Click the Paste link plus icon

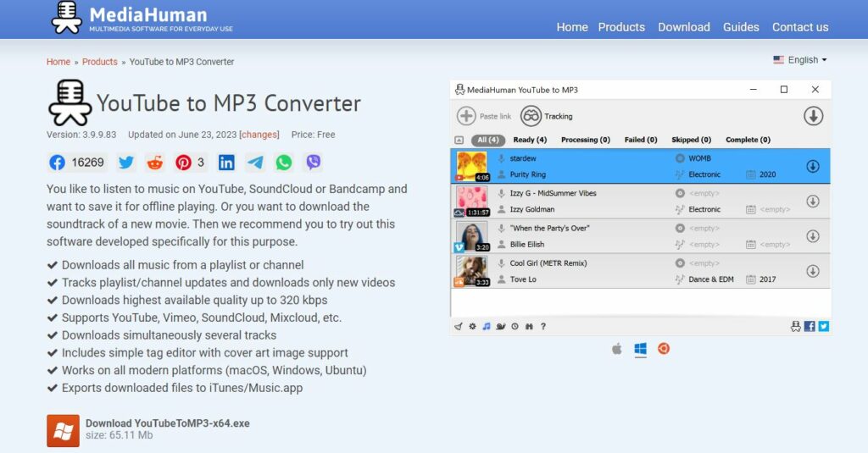[x=466, y=116]
